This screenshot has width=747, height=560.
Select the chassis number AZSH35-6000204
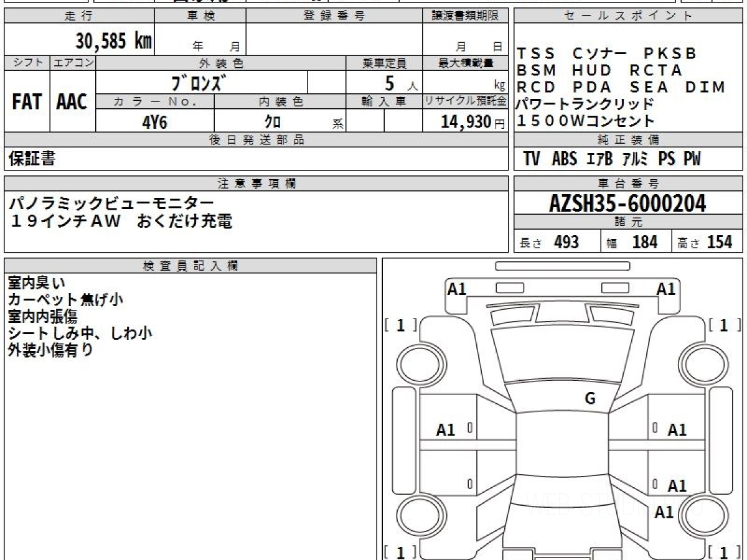click(x=627, y=203)
